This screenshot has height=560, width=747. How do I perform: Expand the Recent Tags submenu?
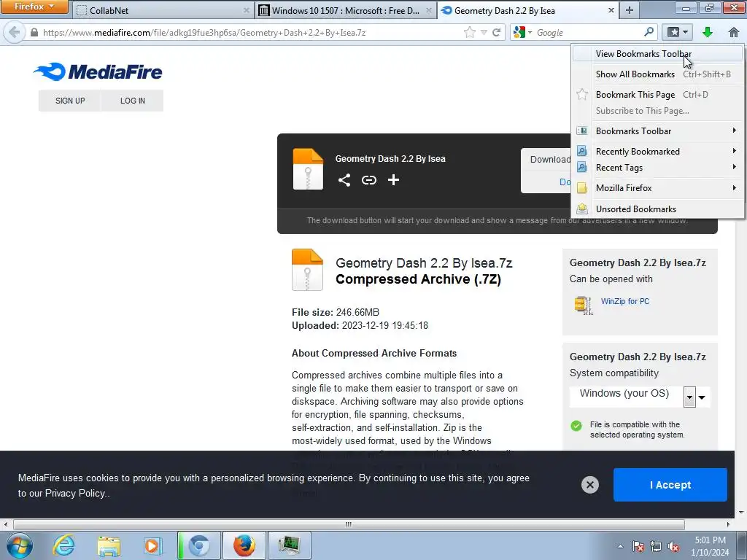click(x=658, y=168)
